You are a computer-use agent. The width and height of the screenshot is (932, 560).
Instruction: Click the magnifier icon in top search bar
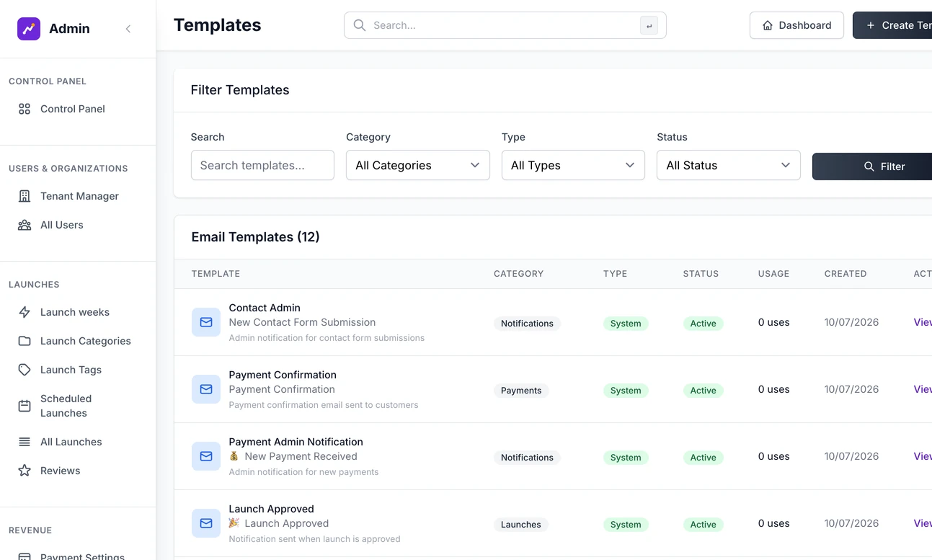[x=359, y=25]
